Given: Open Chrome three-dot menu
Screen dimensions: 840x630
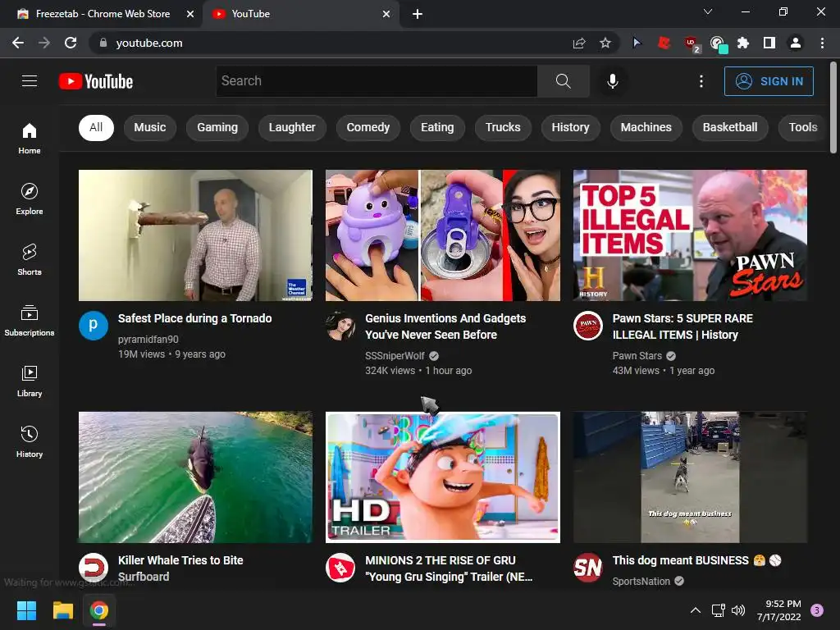Looking at the screenshot, I should (822, 43).
